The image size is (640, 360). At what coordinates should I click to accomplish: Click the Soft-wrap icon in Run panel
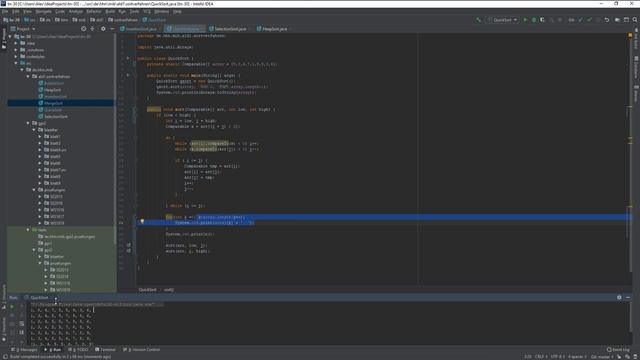(x=22, y=324)
